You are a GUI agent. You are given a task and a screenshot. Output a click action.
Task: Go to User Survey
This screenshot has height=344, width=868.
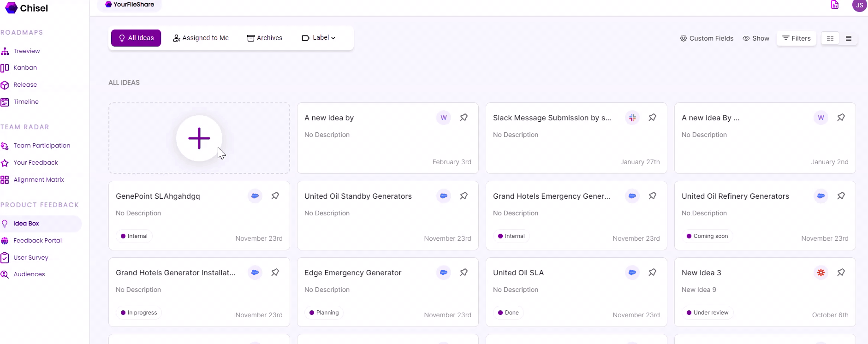coord(24,258)
